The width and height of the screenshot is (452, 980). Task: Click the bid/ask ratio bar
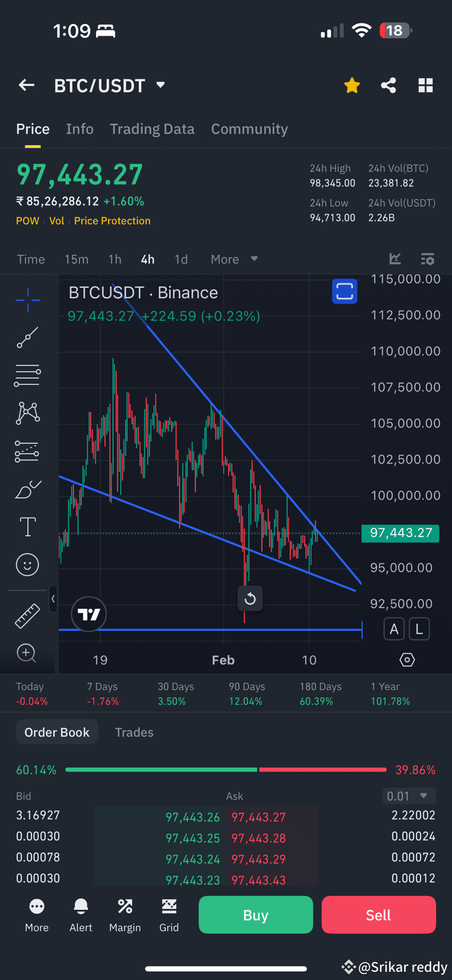(226, 770)
